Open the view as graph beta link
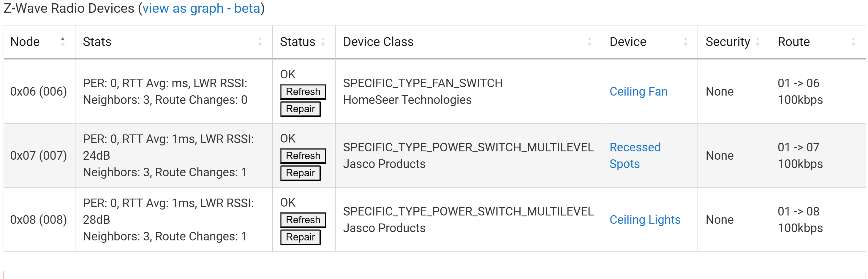 (x=201, y=8)
